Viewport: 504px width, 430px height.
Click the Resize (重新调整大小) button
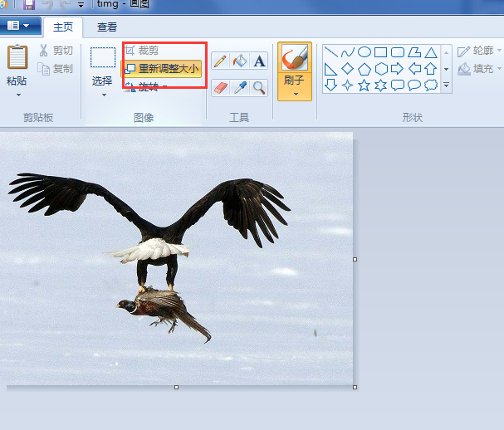[163, 68]
